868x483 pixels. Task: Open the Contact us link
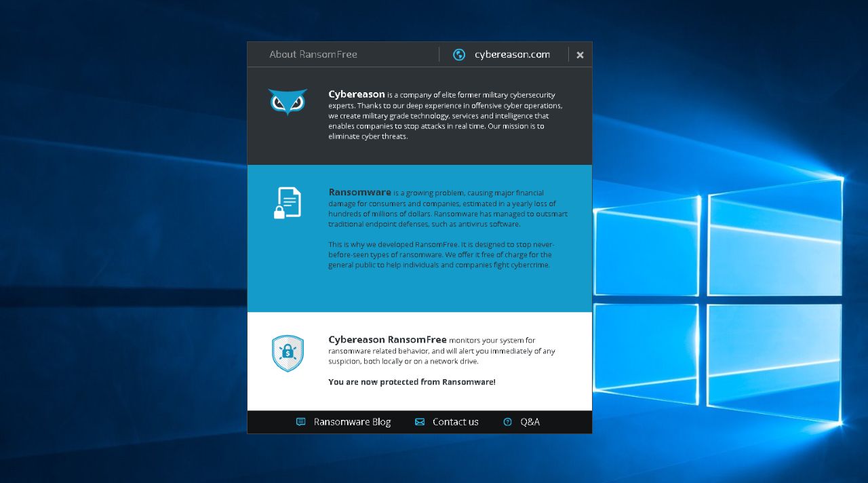[455, 422]
